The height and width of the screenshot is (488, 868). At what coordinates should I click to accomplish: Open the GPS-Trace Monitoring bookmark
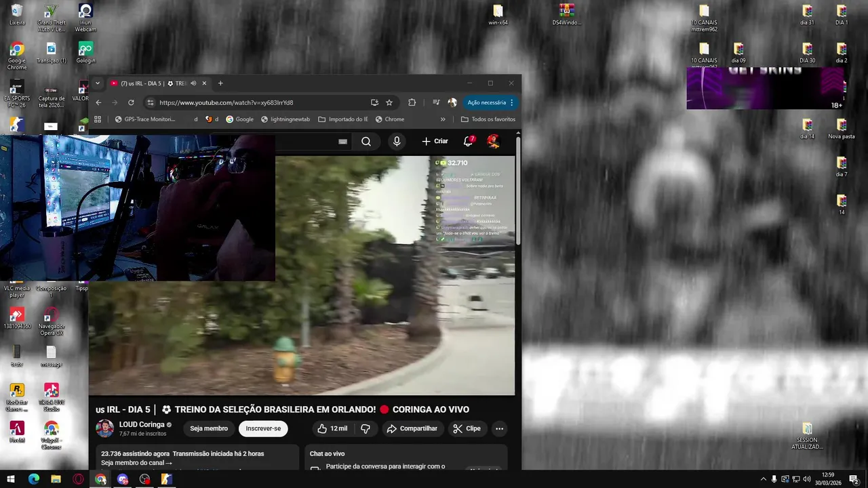145,119
